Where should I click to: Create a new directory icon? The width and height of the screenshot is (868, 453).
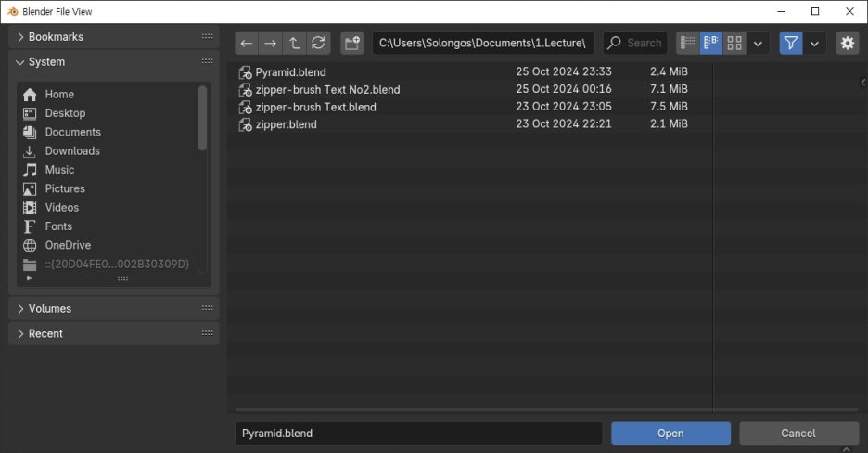click(352, 44)
